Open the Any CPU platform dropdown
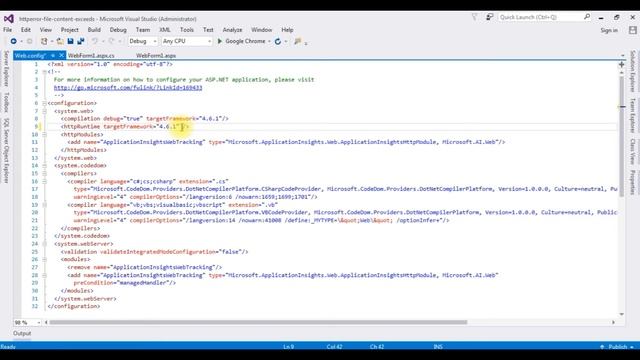 point(187,41)
